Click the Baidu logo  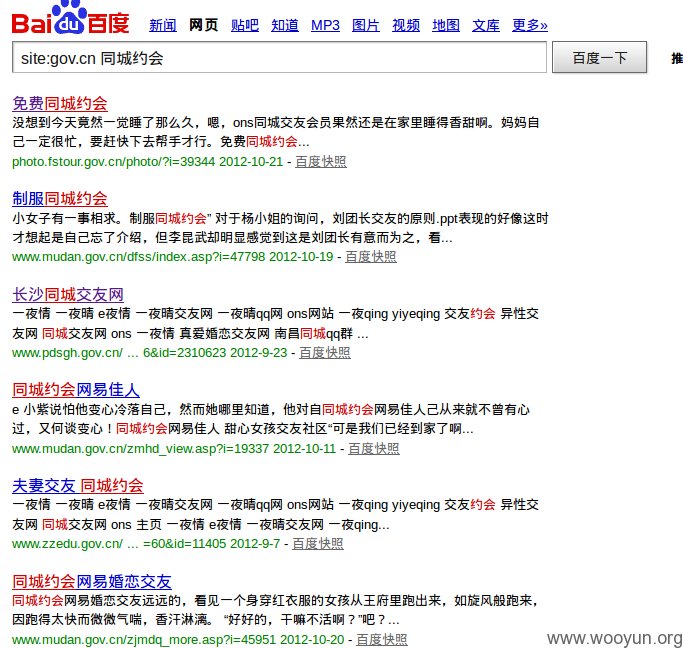(x=71, y=18)
